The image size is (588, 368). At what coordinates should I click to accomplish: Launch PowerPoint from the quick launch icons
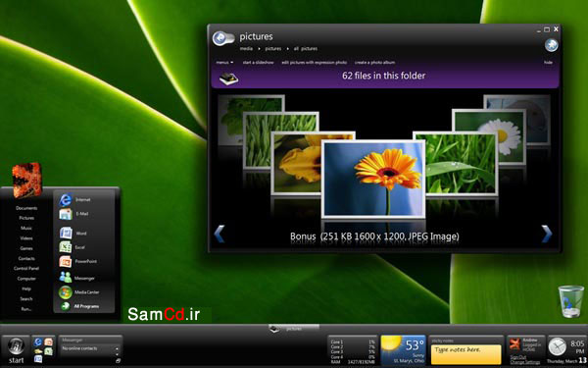(x=48, y=342)
